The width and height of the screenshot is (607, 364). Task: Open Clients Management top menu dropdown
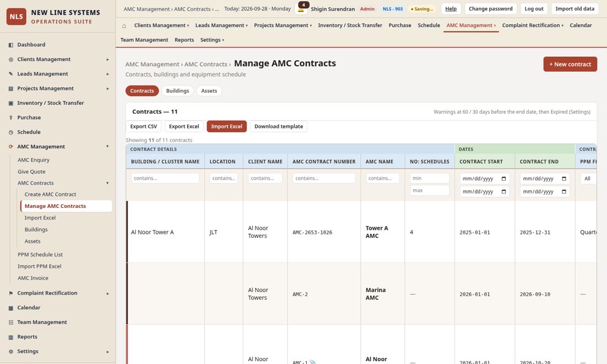[162, 25]
